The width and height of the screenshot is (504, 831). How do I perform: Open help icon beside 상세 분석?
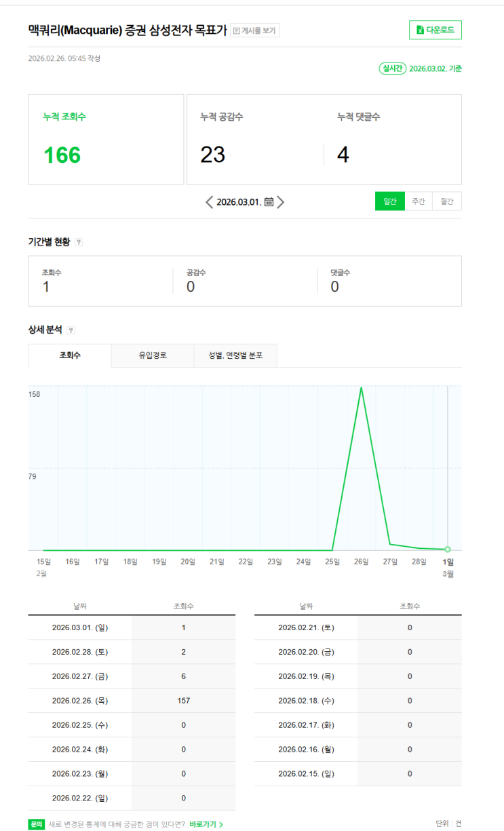coord(71,330)
